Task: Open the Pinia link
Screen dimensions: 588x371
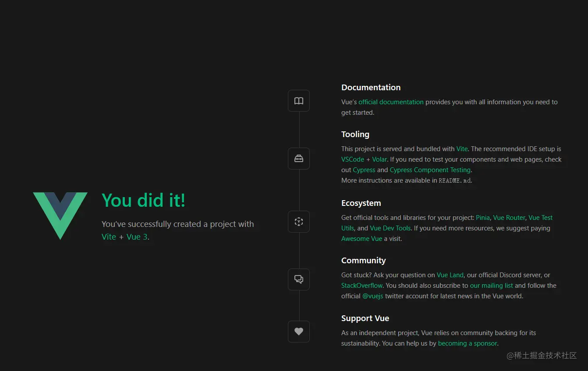Action: click(483, 218)
